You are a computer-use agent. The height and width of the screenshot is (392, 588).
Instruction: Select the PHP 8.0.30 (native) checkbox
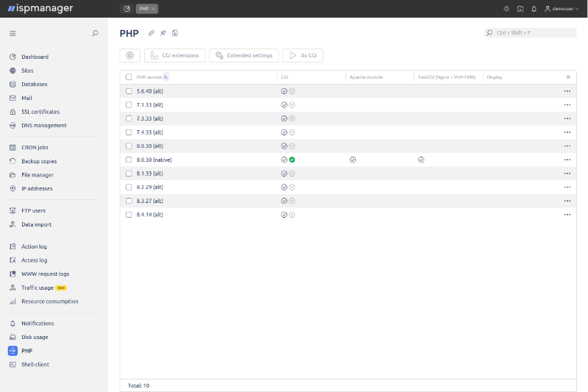[129, 160]
